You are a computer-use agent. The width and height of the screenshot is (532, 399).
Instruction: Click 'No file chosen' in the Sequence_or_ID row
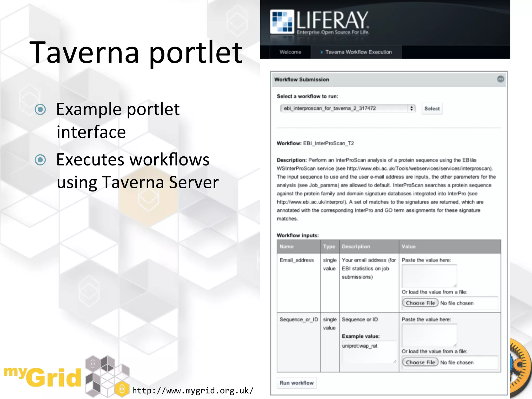(x=457, y=362)
